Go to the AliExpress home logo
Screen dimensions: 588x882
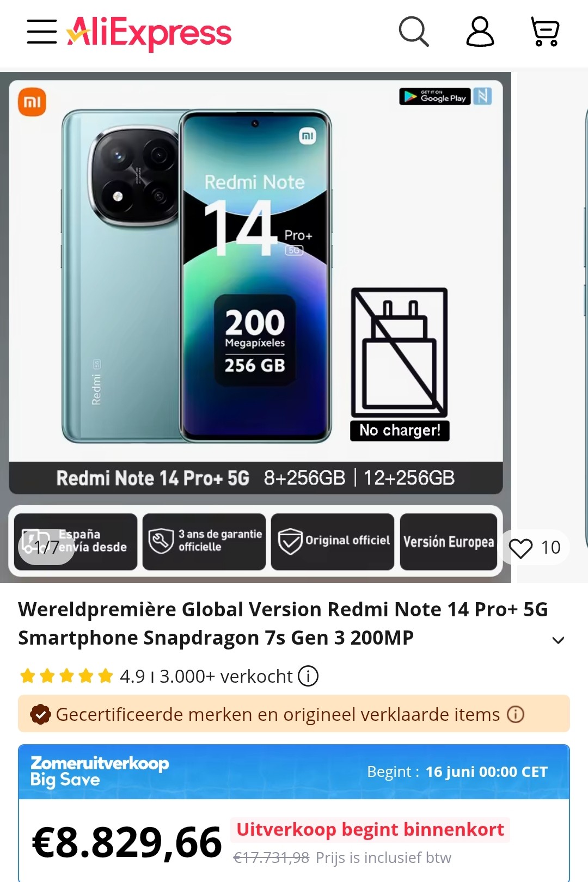tap(149, 33)
